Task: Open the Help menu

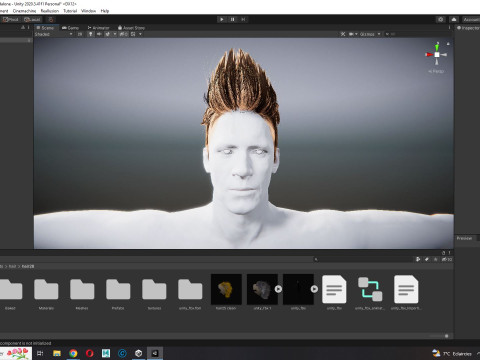Action: tap(105, 11)
